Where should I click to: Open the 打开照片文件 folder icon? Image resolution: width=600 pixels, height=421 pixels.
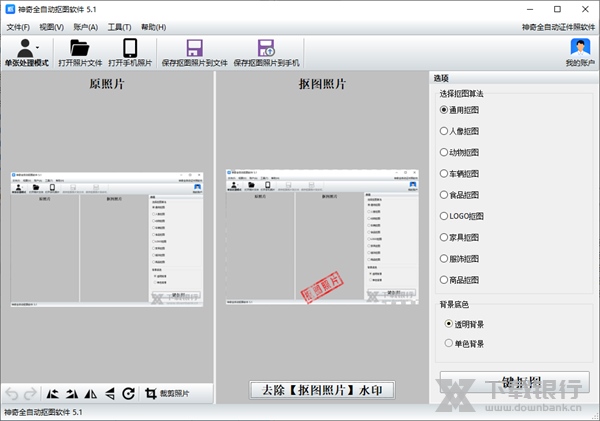(x=80, y=47)
